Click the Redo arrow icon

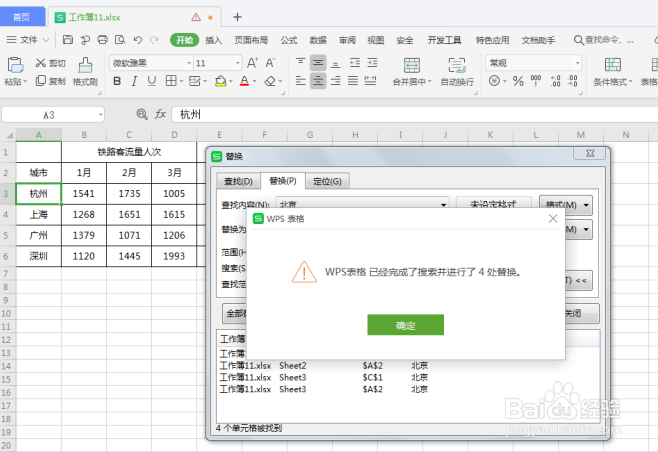(x=154, y=40)
